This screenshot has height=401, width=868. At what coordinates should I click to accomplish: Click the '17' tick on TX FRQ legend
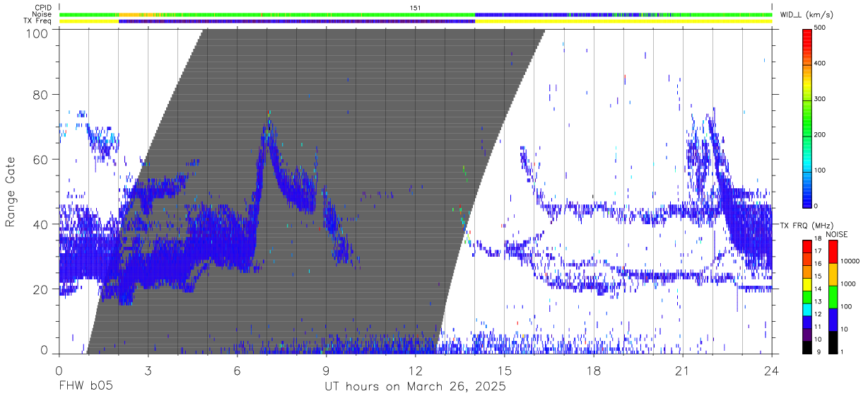coord(819,252)
